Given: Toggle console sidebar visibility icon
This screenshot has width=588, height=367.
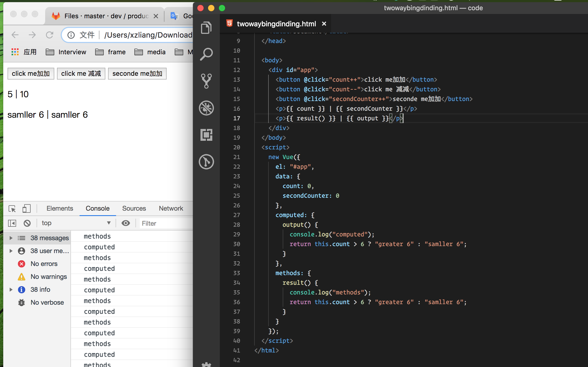Looking at the screenshot, I should pyautogui.click(x=12, y=223).
